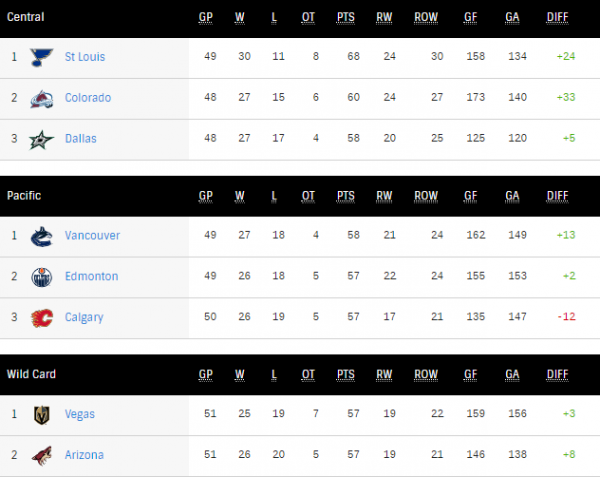The height and width of the screenshot is (477, 600).
Task: Click the Arizona Coyotes logo
Action: pos(41,455)
